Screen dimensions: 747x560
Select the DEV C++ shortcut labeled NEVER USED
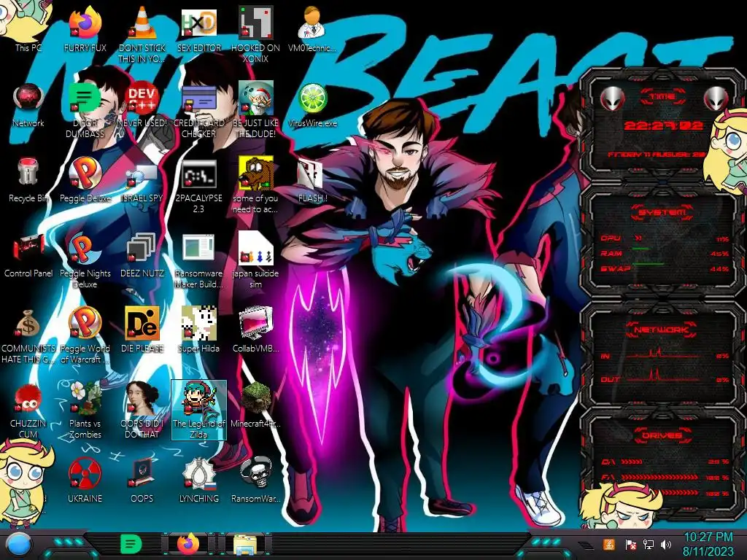click(x=142, y=105)
